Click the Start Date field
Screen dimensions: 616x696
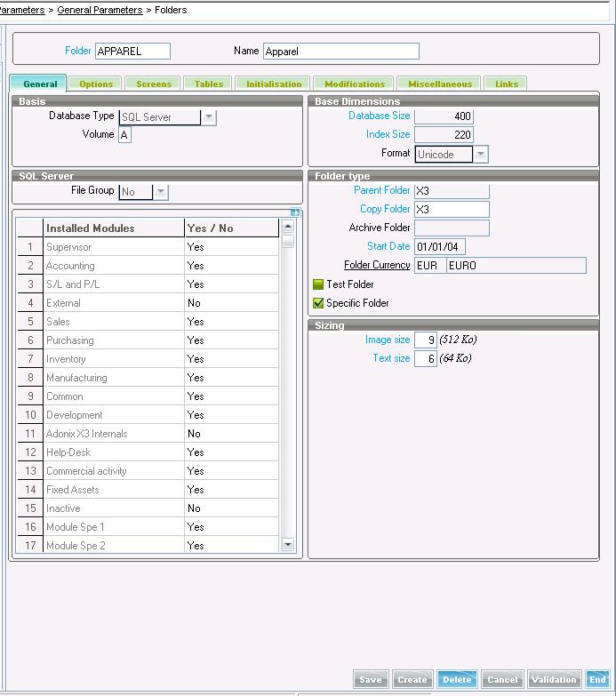coord(440,247)
